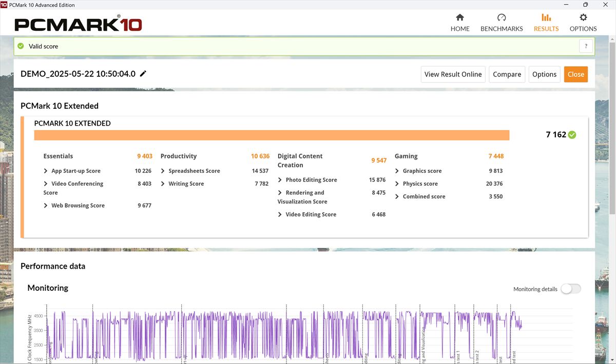Click the overall score 7 162
The height and width of the screenshot is (364, 616).
556,135
